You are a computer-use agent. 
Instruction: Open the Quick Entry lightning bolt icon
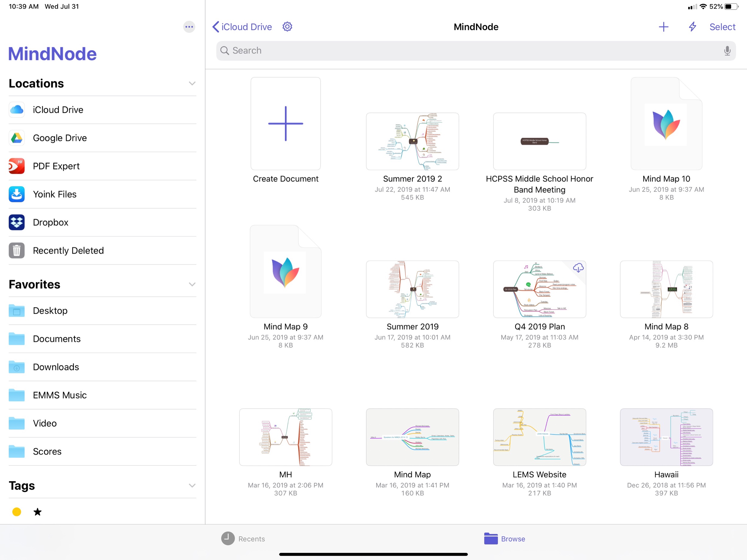692,27
